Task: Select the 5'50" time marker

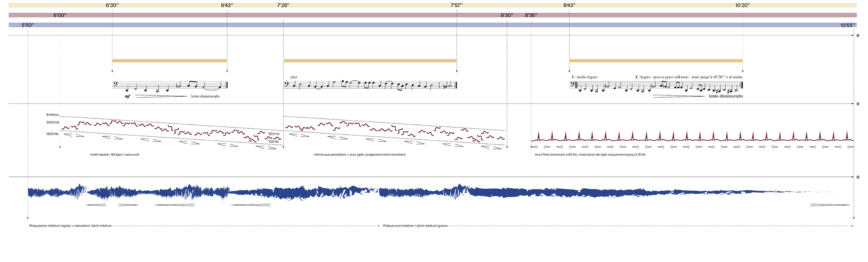Action: coord(28,25)
